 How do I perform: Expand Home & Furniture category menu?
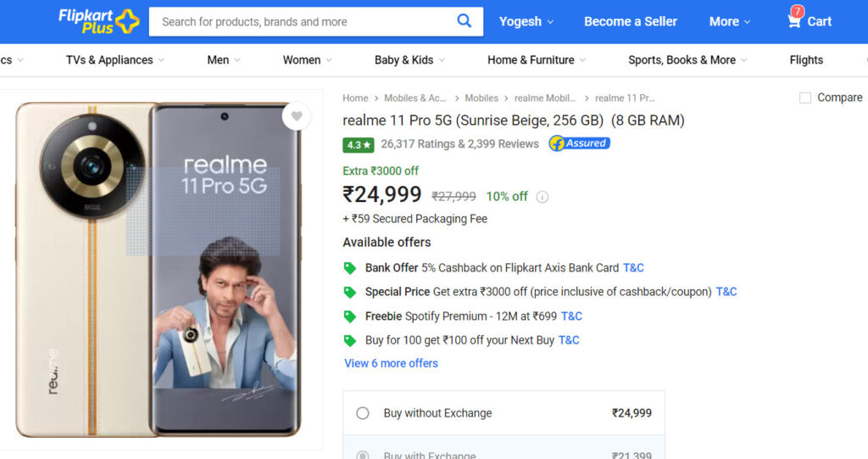coord(537,60)
